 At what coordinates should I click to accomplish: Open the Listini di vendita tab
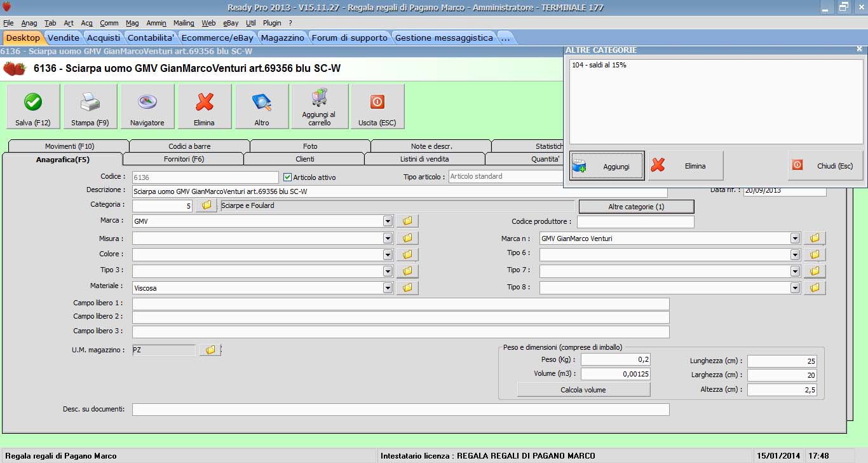(424, 159)
